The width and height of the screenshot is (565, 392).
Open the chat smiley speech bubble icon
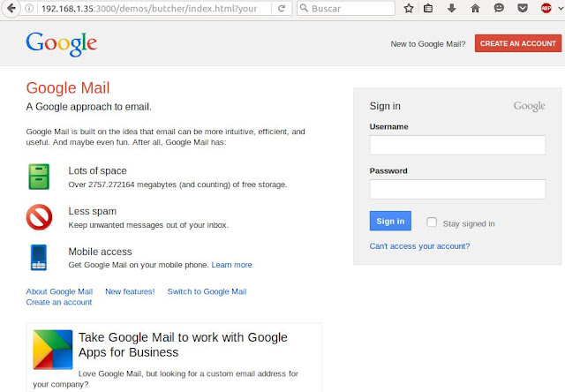(499, 8)
